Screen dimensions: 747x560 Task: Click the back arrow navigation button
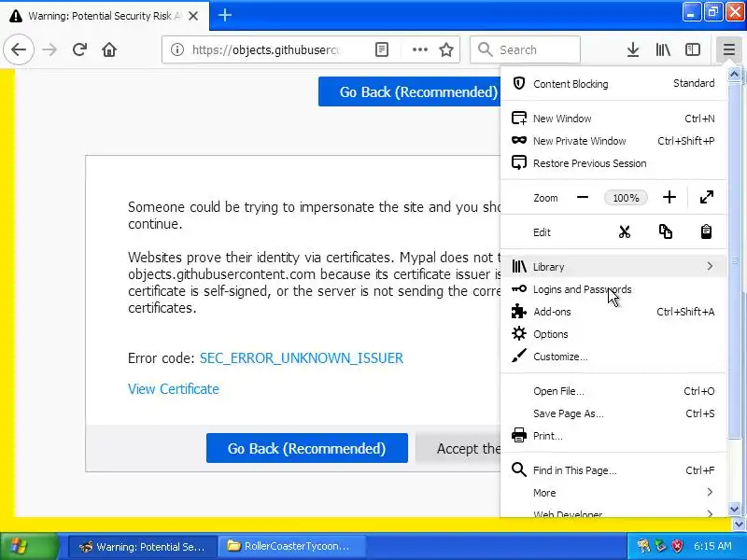tap(19, 49)
